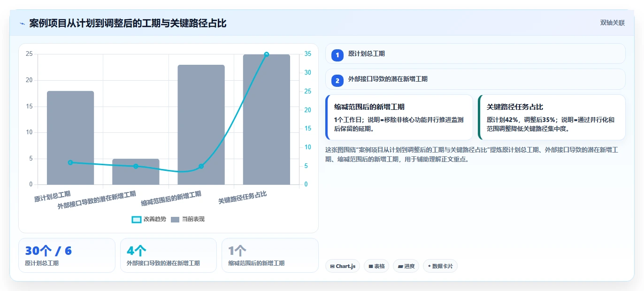
Task: Click the description paragraph starting 这张图围绕
Action: click(x=472, y=154)
